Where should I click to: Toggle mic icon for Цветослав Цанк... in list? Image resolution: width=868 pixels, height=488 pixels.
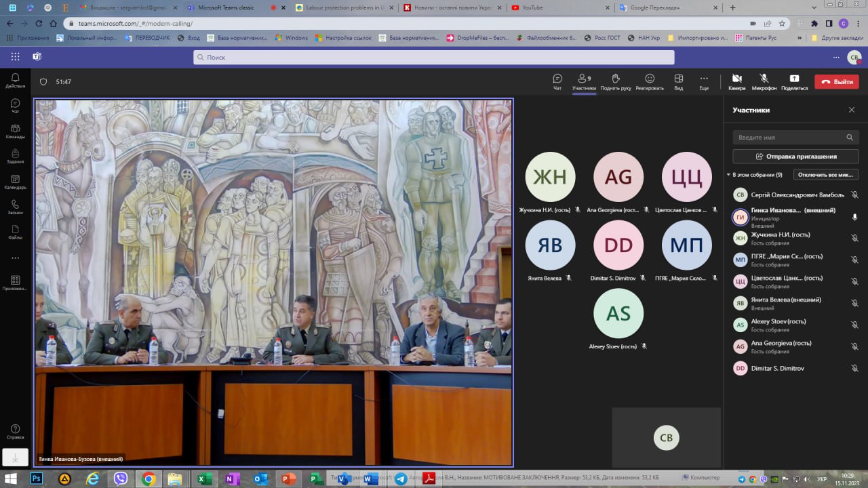[854, 281]
